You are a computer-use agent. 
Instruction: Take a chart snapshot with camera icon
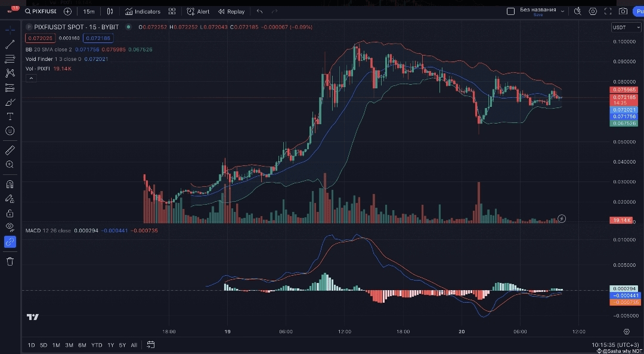coord(623,11)
